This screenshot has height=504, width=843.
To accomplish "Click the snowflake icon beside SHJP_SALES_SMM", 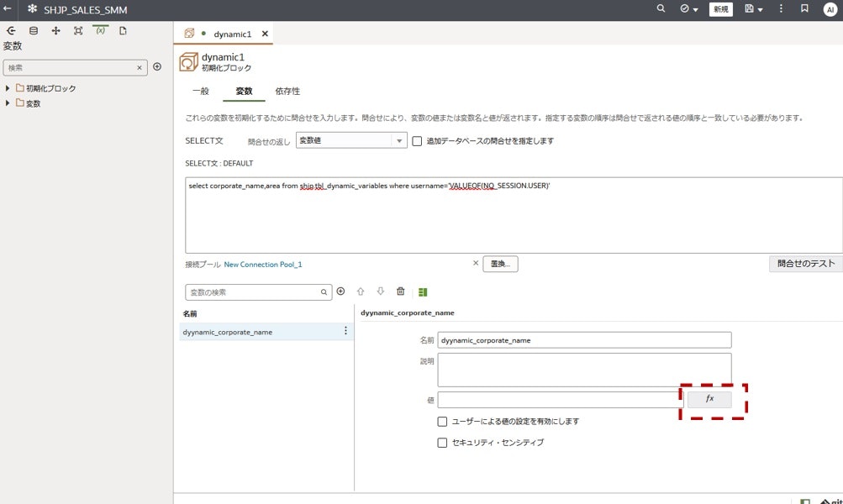I will (32, 8).
